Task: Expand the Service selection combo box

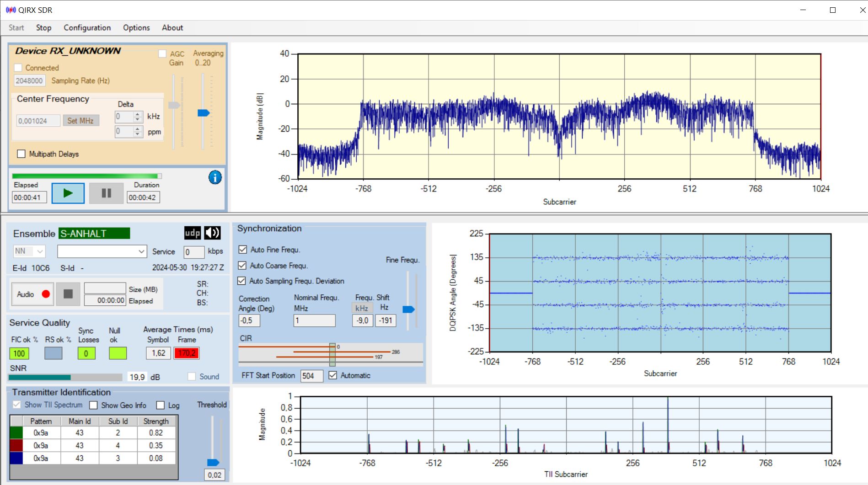Action: pos(141,251)
